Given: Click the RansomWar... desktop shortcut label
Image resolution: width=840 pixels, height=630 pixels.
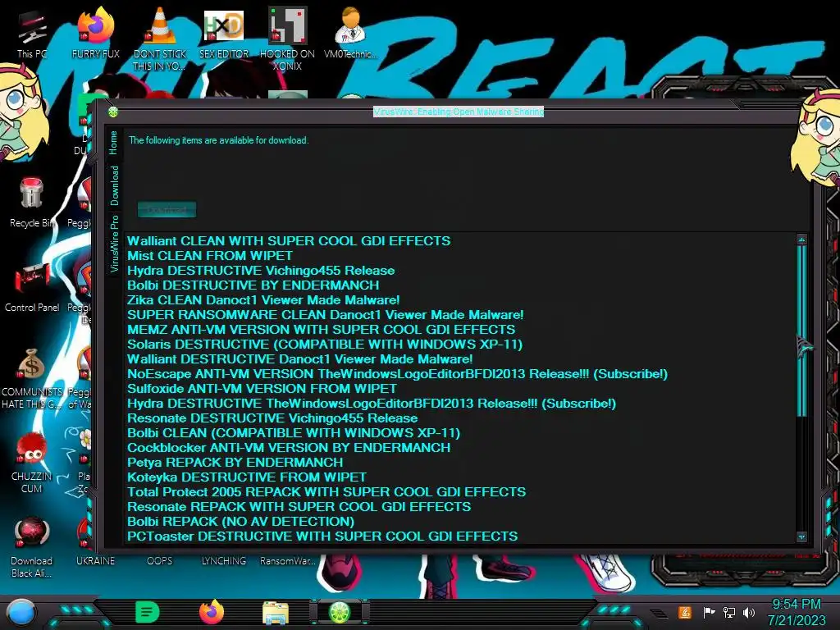Looking at the screenshot, I should tap(288, 561).
